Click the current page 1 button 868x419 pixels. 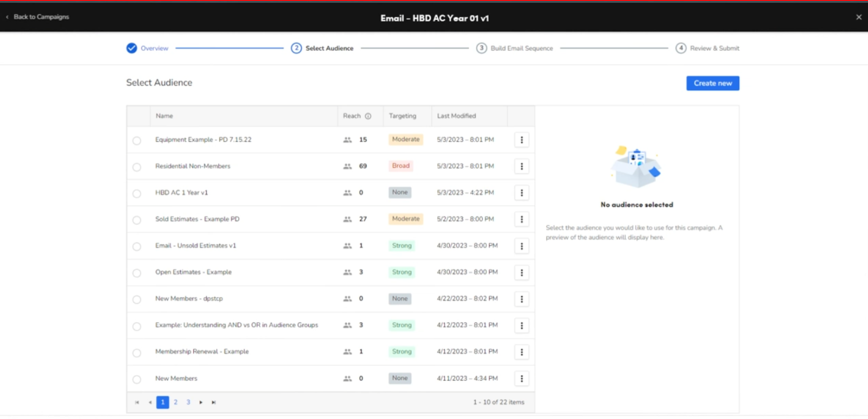163,402
